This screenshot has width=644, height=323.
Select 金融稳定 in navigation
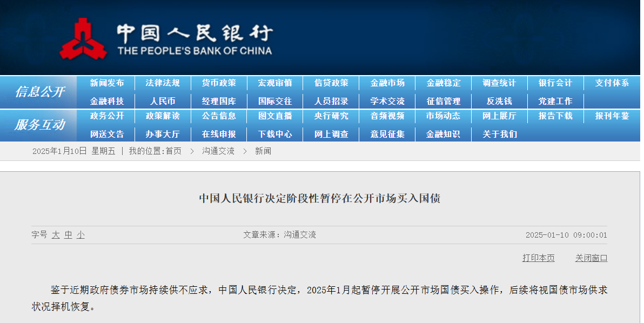click(444, 83)
